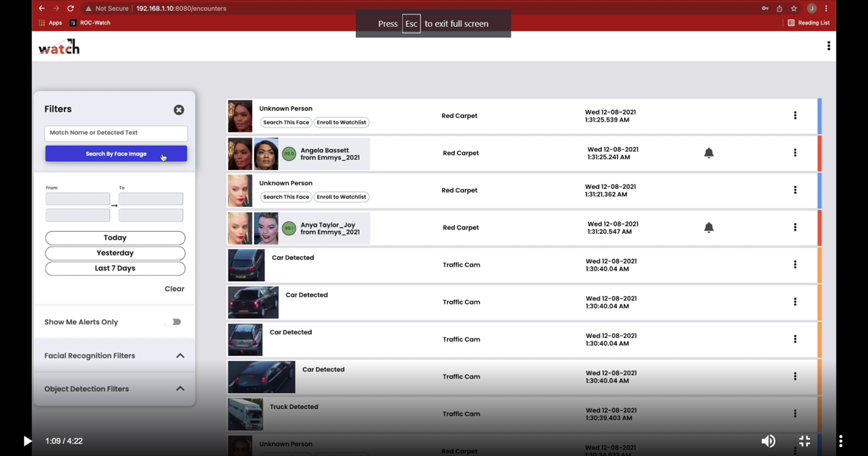Open options menu for Truck Detected row
868x456 pixels.
[x=795, y=414]
